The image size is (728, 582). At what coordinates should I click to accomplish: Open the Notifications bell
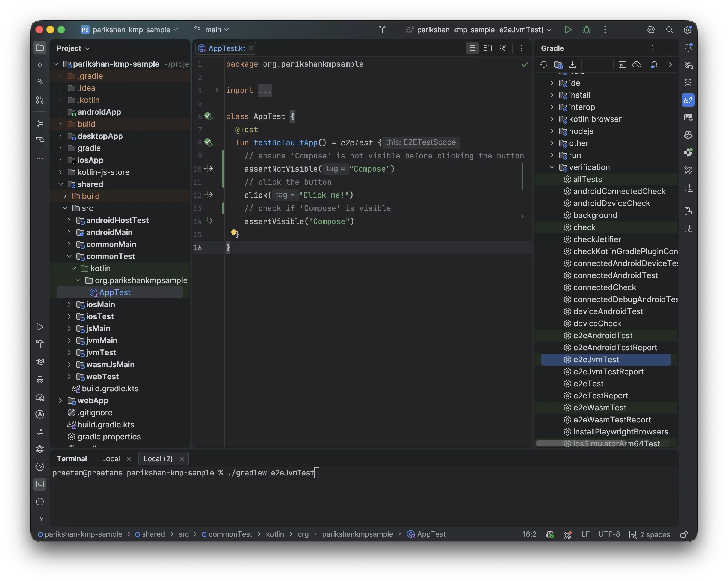(688, 48)
